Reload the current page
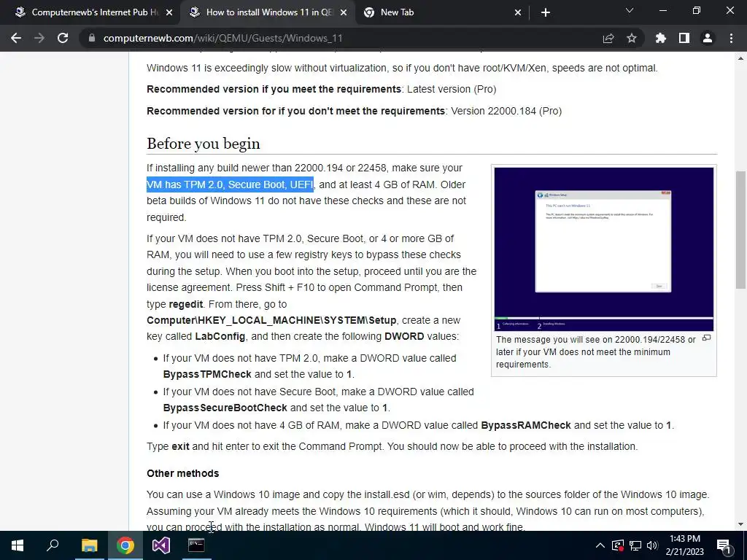 (x=63, y=38)
